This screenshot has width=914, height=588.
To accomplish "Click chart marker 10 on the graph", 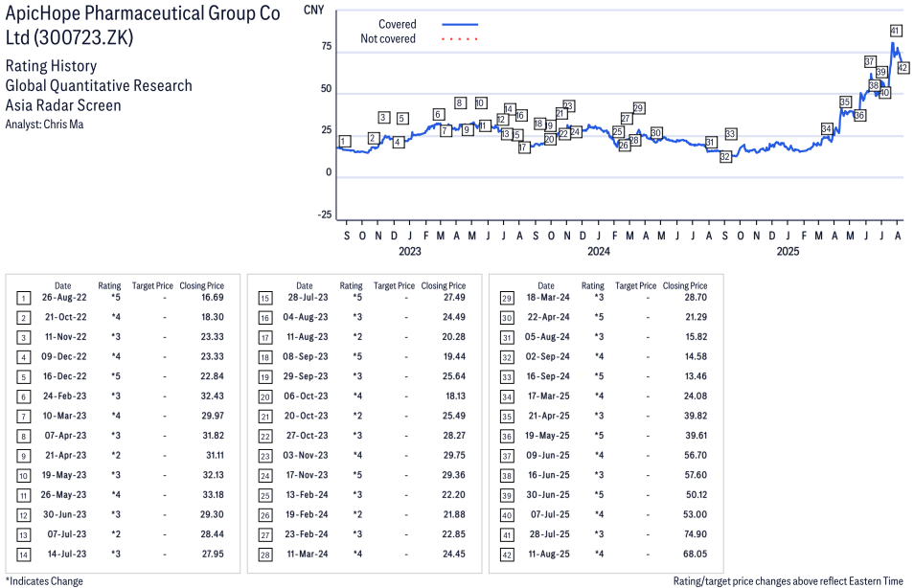I will [x=480, y=103].
